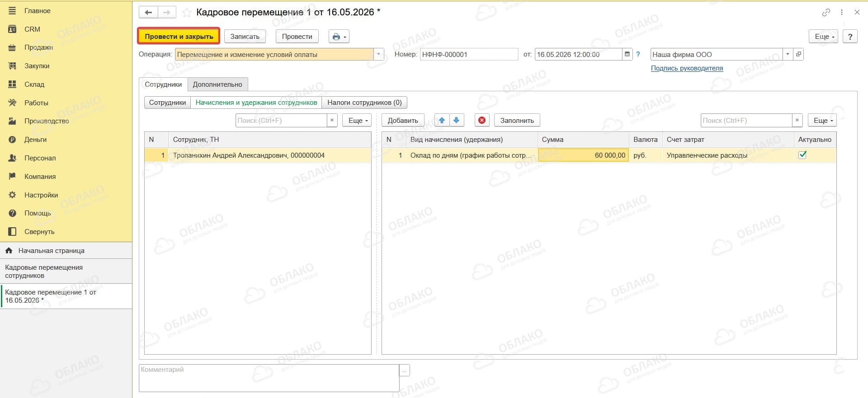This screenshot has height=398, width=868.
Task: Expand the organization dropdown arrow
Action: click(x=788, y=54)
